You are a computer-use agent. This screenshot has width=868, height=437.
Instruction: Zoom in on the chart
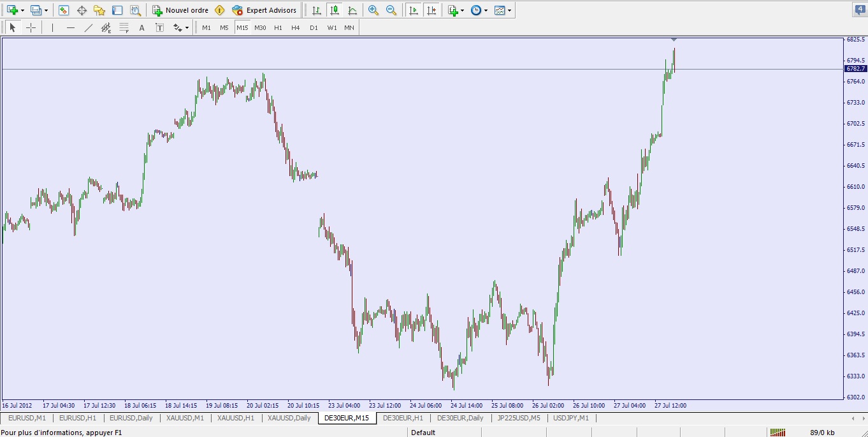click(373, 10)
